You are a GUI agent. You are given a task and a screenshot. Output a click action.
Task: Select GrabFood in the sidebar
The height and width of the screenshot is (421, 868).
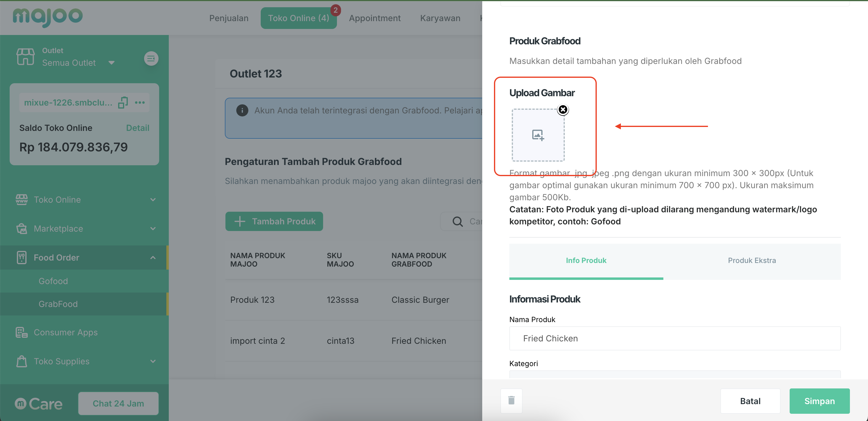click(x=58, y=304)
